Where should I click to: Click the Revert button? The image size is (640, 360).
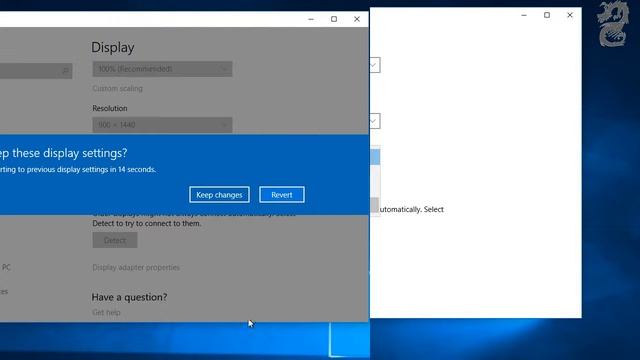(282, 195)
